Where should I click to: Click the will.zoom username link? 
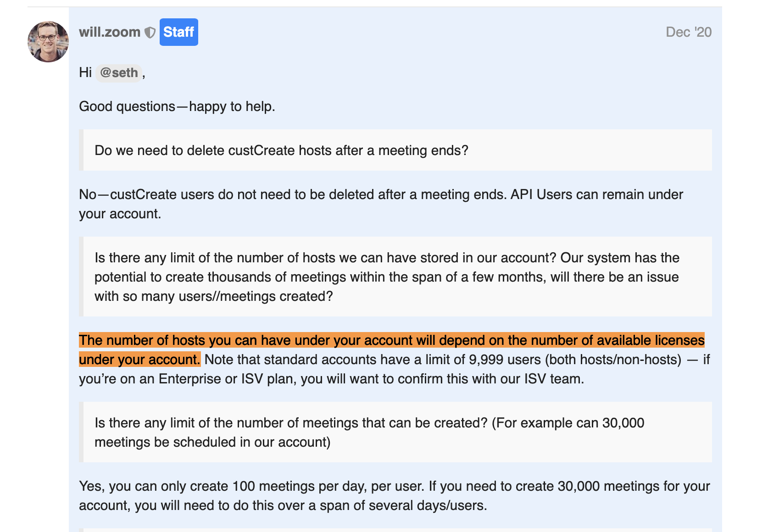tap(110, 32)
